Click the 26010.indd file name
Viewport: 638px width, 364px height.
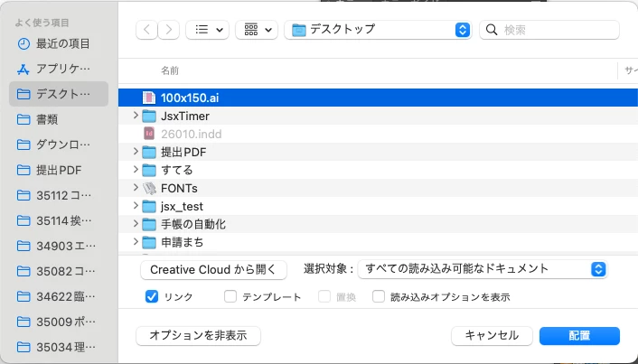[x=192, y=135]
